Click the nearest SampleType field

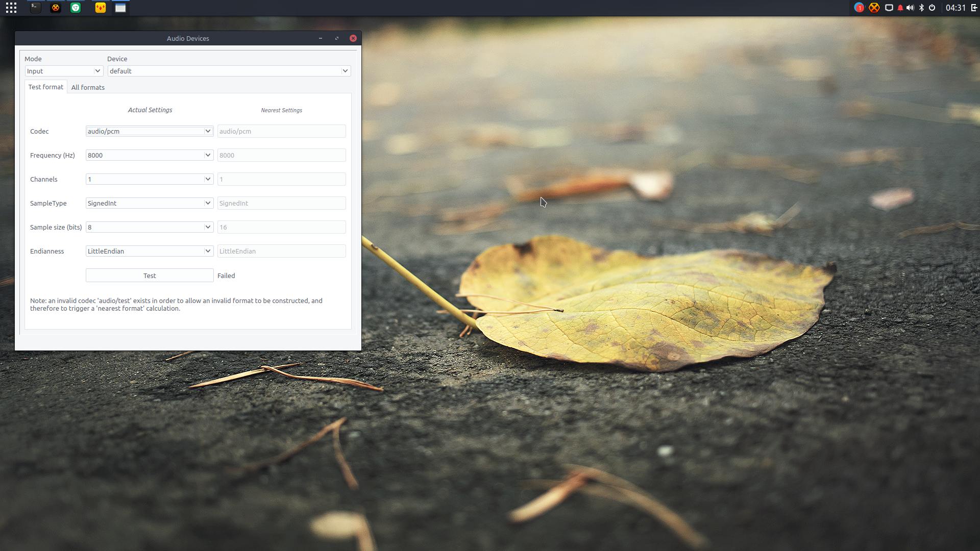tap(282, 203)
